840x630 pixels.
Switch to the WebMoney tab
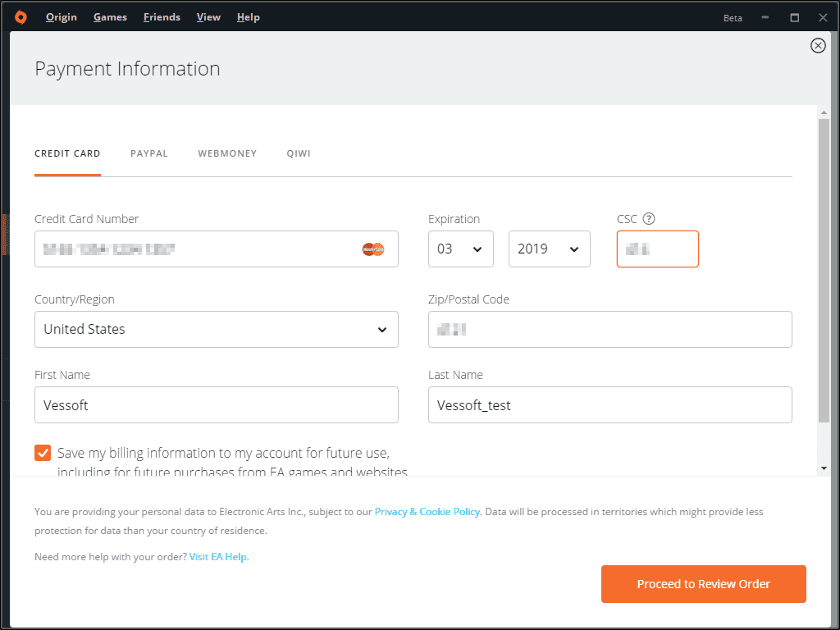coord(227,153)
